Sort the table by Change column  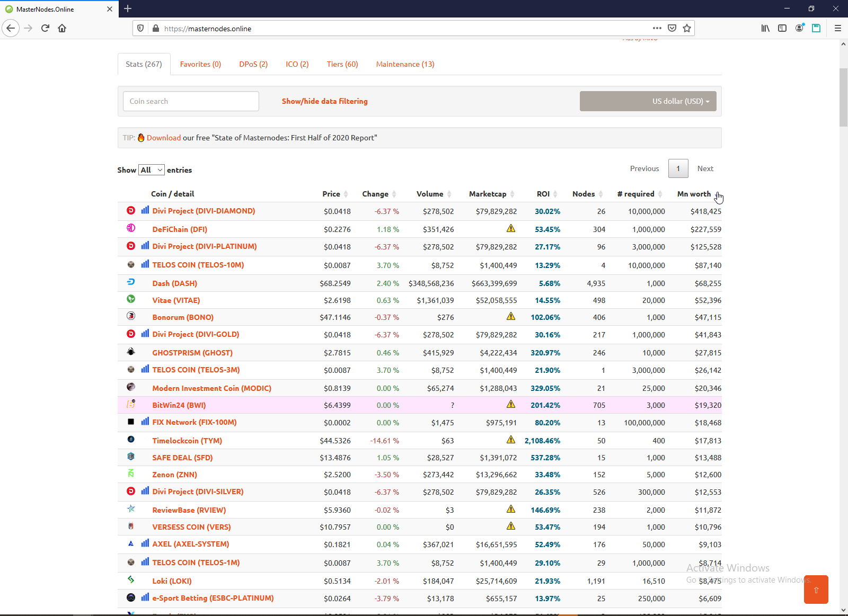tap(379, 194)
